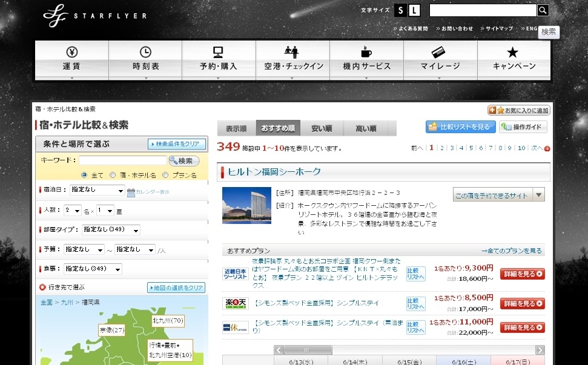Open the 人数 guests count dropdown
Viewport: 588px width, 365px height.
click(73, 210)
